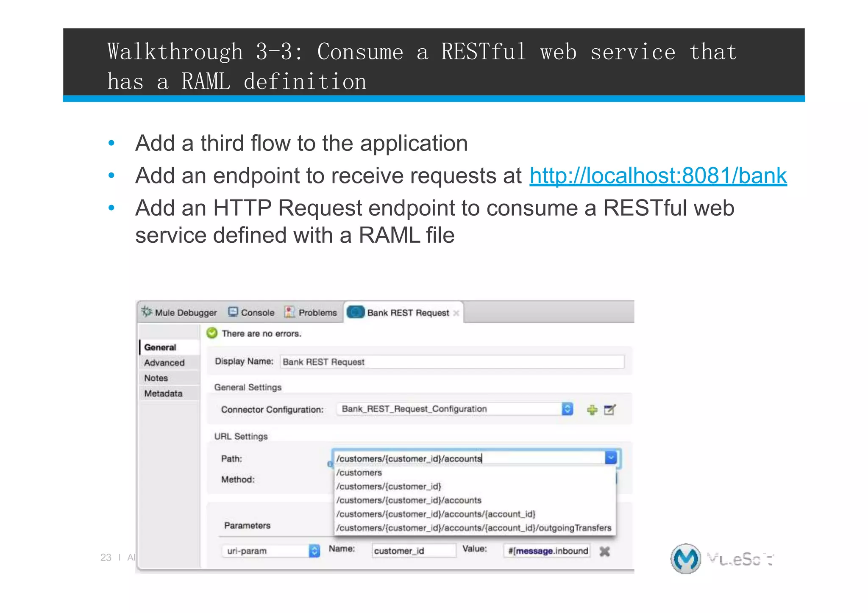
Task: Click the Bank REST Request globe icon
Action: (356, 312)
